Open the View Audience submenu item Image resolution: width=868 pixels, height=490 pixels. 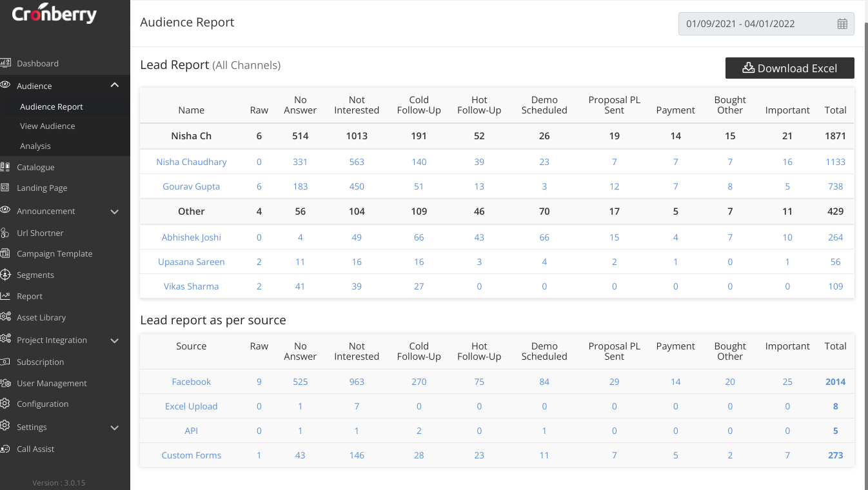pos(48,126)
